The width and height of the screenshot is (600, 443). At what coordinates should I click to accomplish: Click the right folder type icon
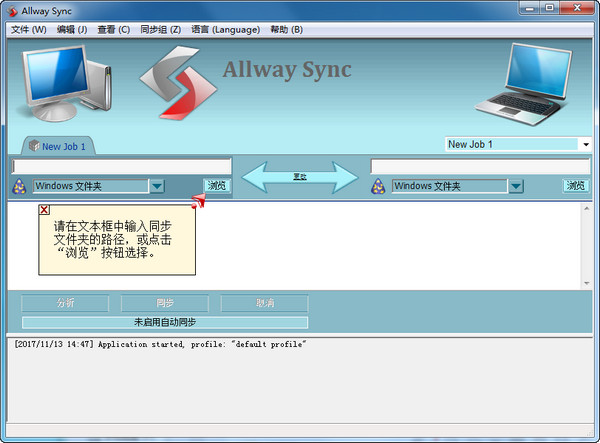(378, 186)
